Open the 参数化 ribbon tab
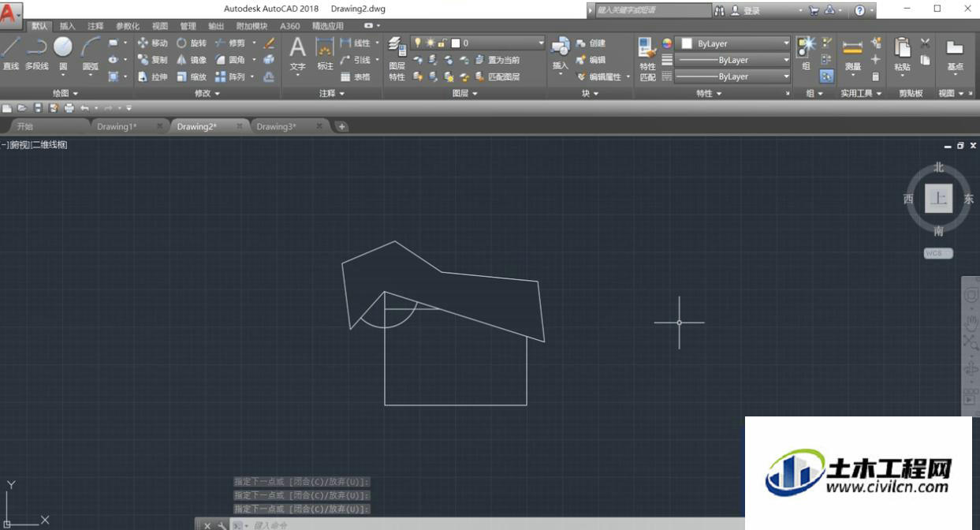Viewport: 980px width, 530px height. click(x=128, y=26)
